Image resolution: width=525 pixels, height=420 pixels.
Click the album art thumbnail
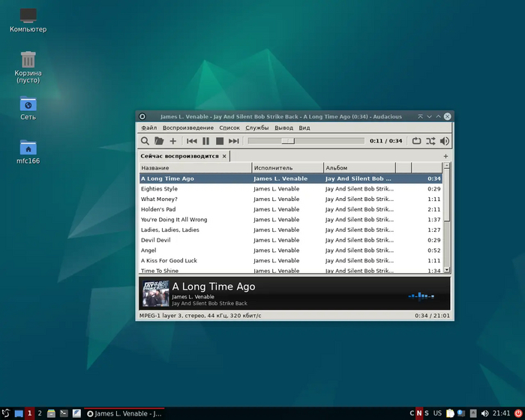(156, 293)
